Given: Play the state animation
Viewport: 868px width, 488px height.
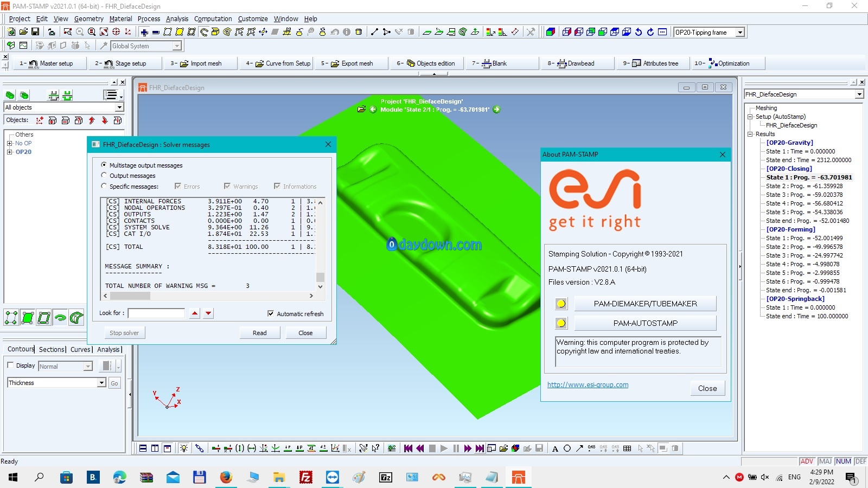Looking at the screenshot, I should point(444,448).
